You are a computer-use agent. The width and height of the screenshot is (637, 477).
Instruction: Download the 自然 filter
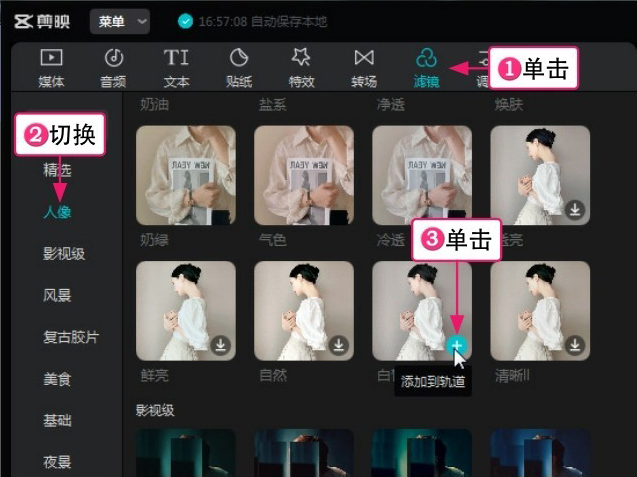tap(338, 345)
